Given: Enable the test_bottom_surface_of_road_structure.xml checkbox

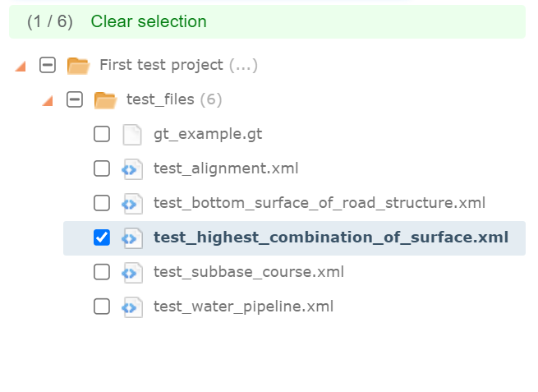Looking at the screenshot, I should pos(102,204).
